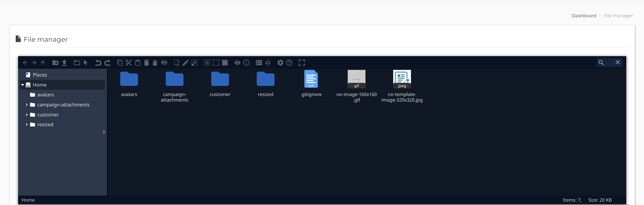
Task: Click the invert selection icon
Action: pyautogui.click(x=225, y=63)
